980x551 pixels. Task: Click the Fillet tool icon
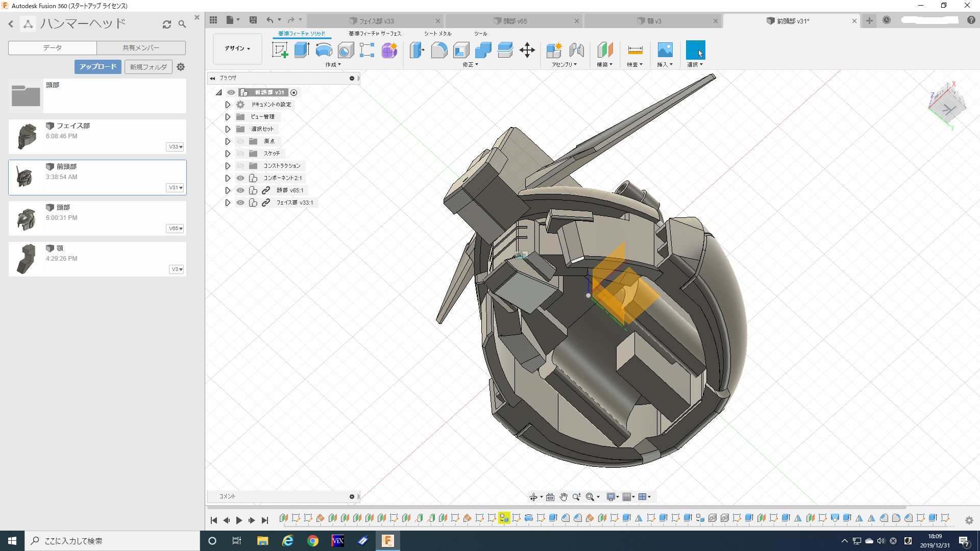point(439,50)
